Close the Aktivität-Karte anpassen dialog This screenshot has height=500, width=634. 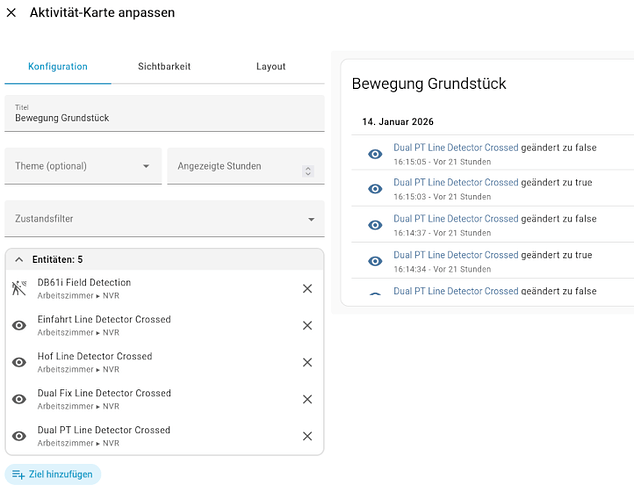[11, 13]
